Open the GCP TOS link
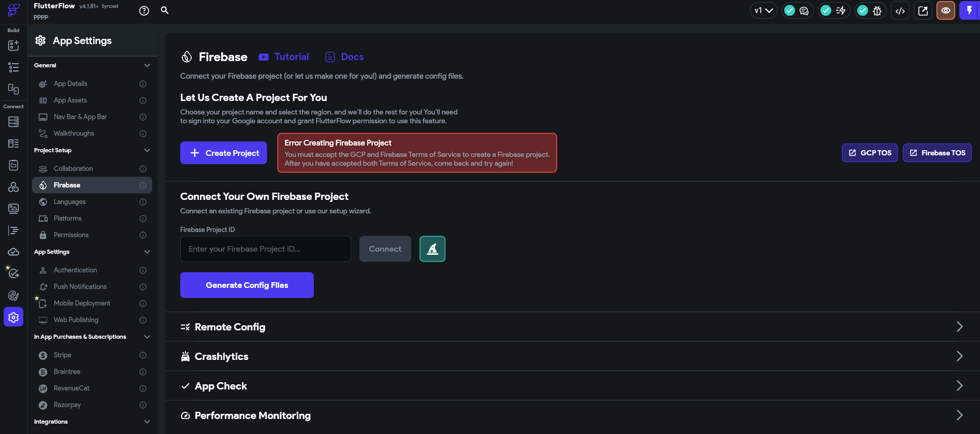Screen dimensions: 980x434 [x=870, y=153]
